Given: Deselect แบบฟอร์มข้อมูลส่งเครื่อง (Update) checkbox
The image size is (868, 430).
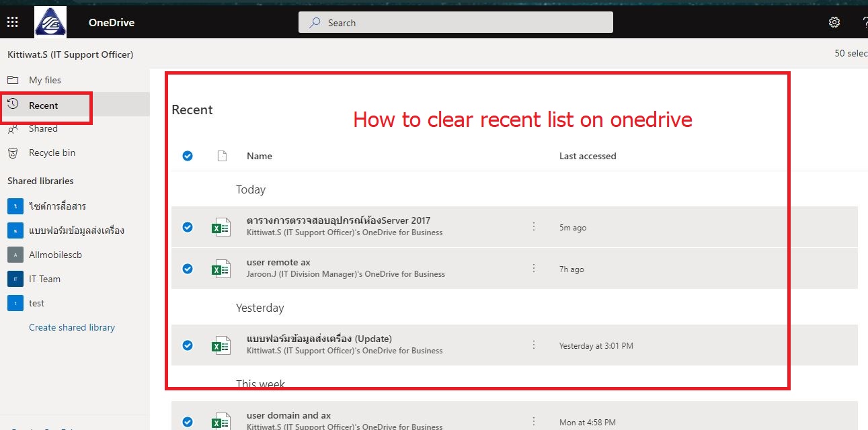Looking at the screenshot, I should 188,345.
